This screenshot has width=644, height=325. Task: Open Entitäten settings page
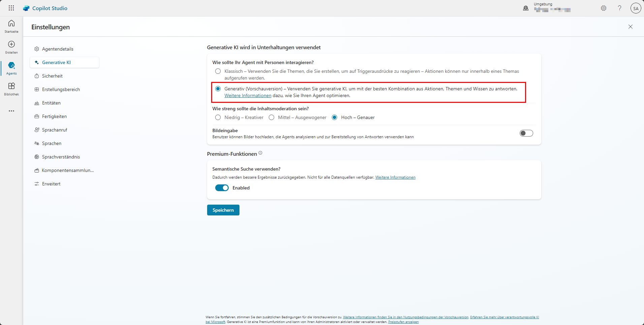[64, 103]
